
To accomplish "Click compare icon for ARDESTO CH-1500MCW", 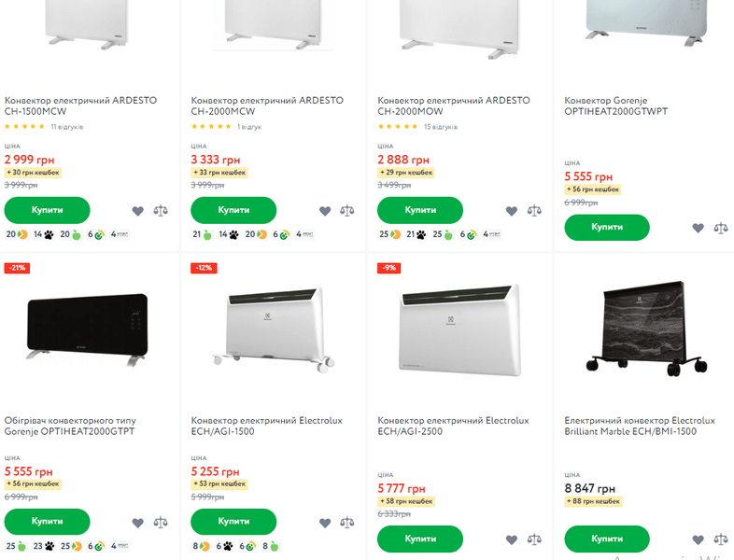I will tap(161, 211).
